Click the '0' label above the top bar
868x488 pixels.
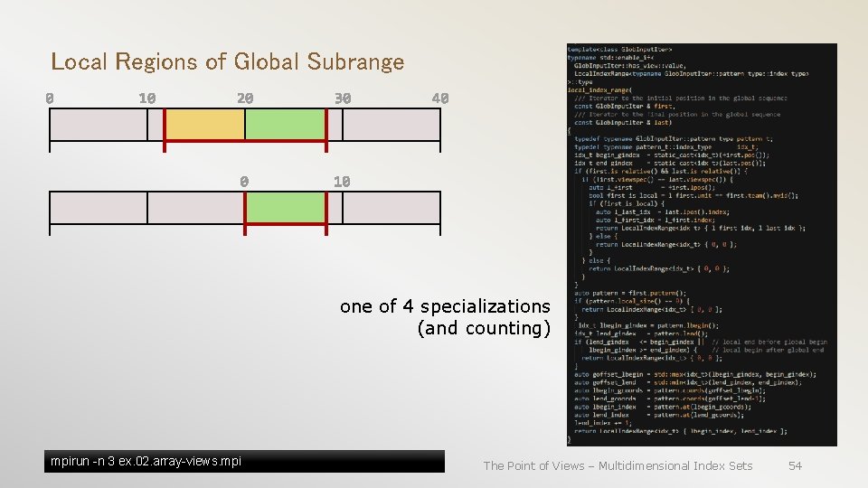pos(50,99)
